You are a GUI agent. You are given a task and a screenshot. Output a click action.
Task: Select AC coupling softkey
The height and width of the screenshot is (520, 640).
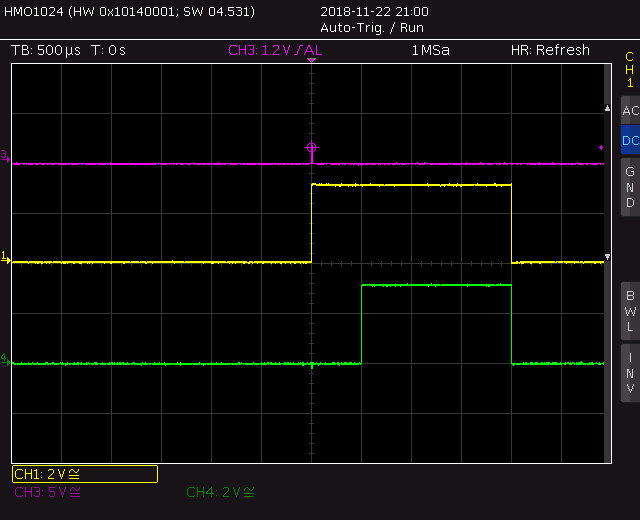(630, 110)
